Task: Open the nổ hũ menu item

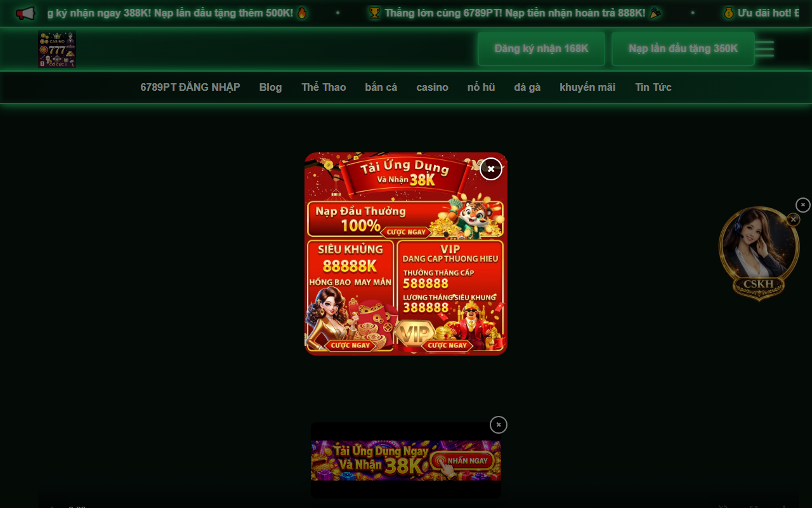Action: (x=481, y=88)
